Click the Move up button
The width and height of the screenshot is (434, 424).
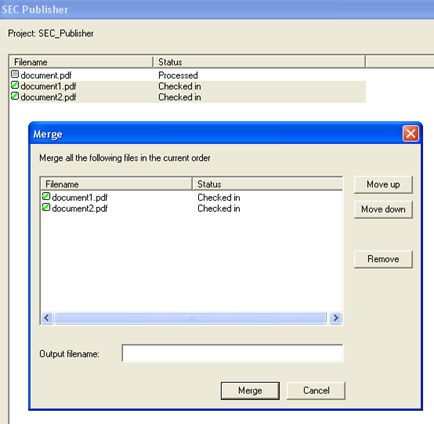pyautogui.click(x=383, y=184)
